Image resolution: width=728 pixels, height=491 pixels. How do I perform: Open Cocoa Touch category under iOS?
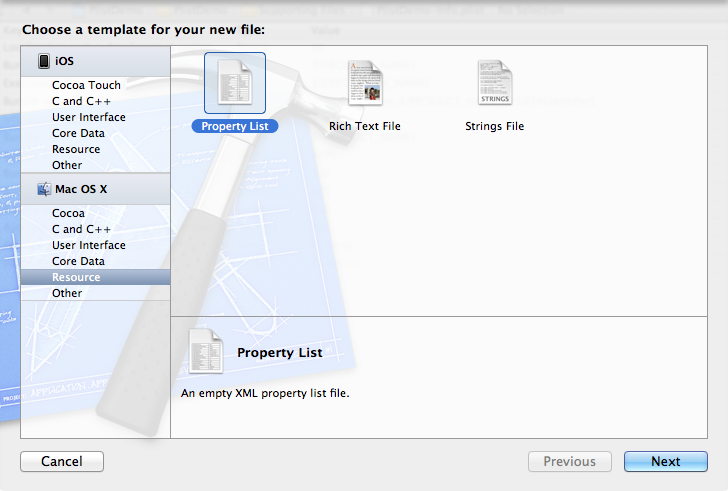point(86,86)
